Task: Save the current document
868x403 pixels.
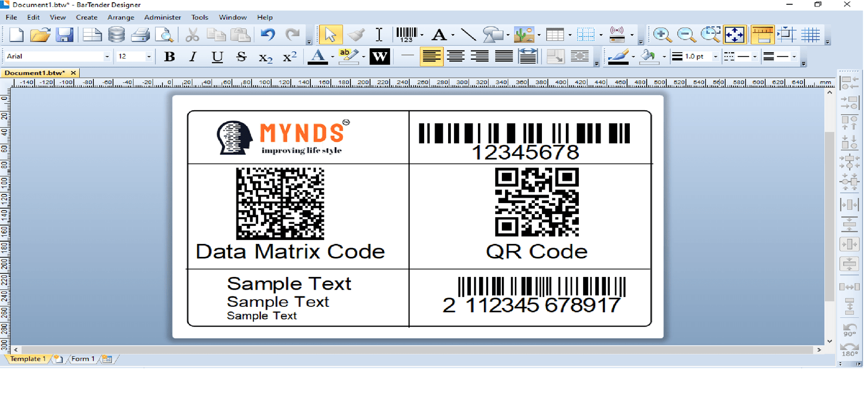Action: (x=65, y=35)
